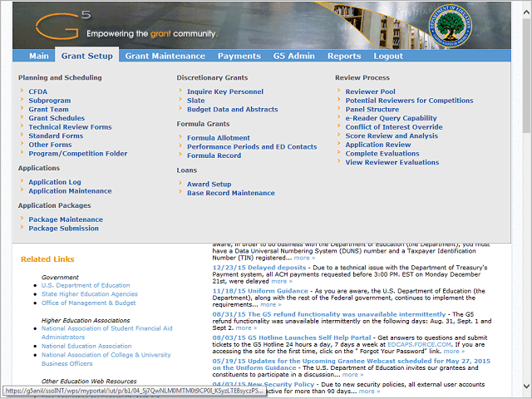The image size is (532, 399).
Task: Click the scrollbar up arrow
Action: (526, 12)
